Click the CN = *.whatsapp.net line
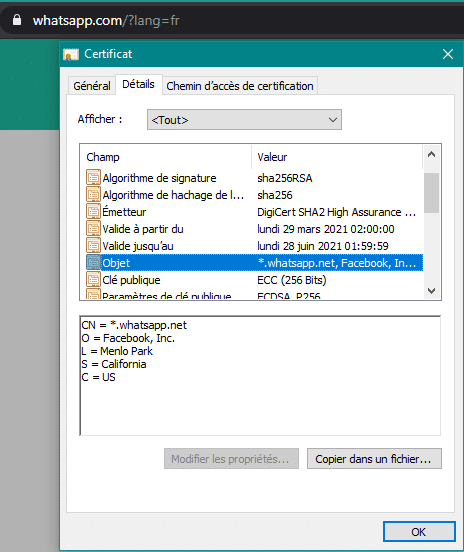This screenshot has width=464, height=552. 134,325
